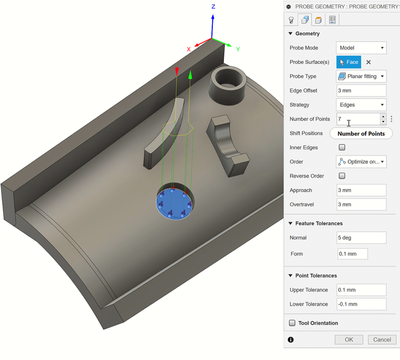Screen dimensions: 400x360
Task: Collapse the dialog using header circle icon
Action: 289,7
